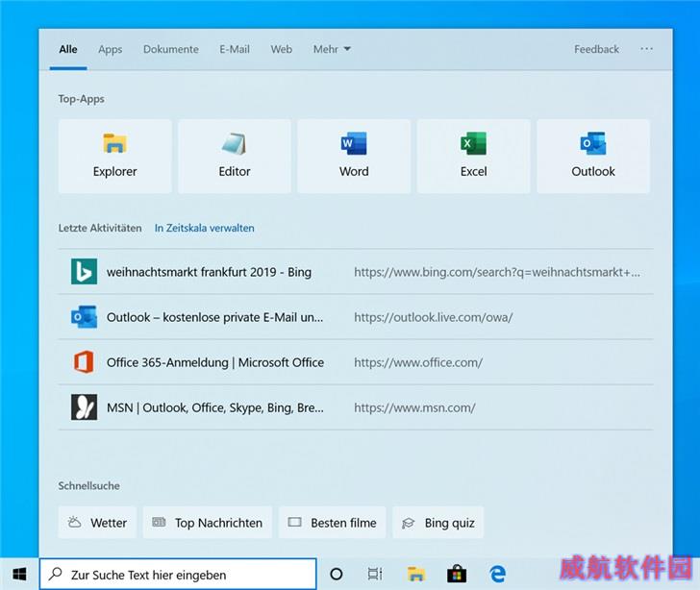700x590 pixels.
Task: Switch to the Dokumente tab
Action: coord(171,49)
